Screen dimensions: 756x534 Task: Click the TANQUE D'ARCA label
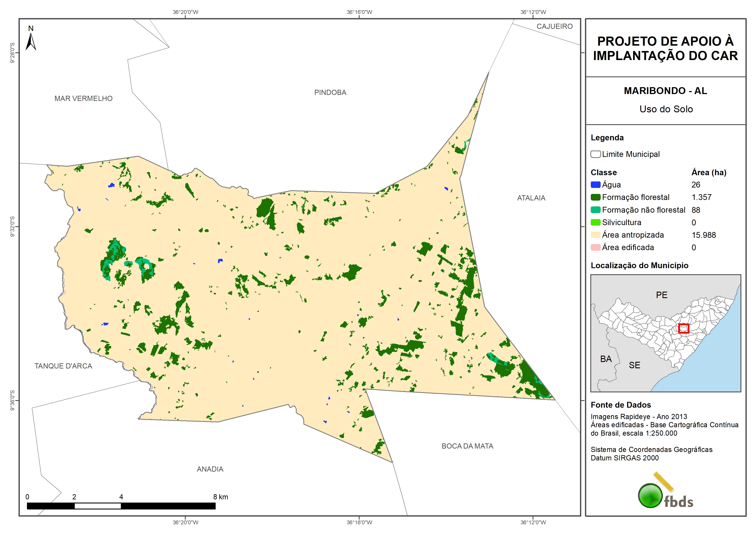coord(63,366)
